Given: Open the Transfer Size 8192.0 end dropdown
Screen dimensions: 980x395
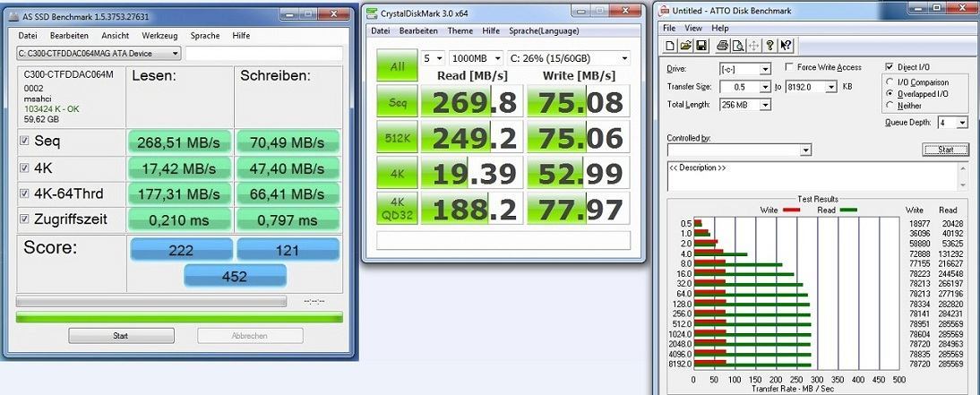Looking at the screenshot, I should tap(811, 87).
